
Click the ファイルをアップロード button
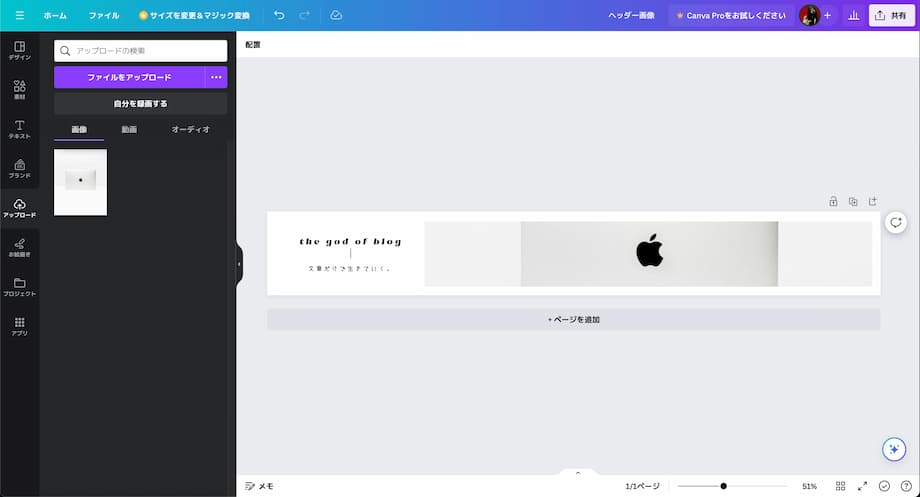129,77
